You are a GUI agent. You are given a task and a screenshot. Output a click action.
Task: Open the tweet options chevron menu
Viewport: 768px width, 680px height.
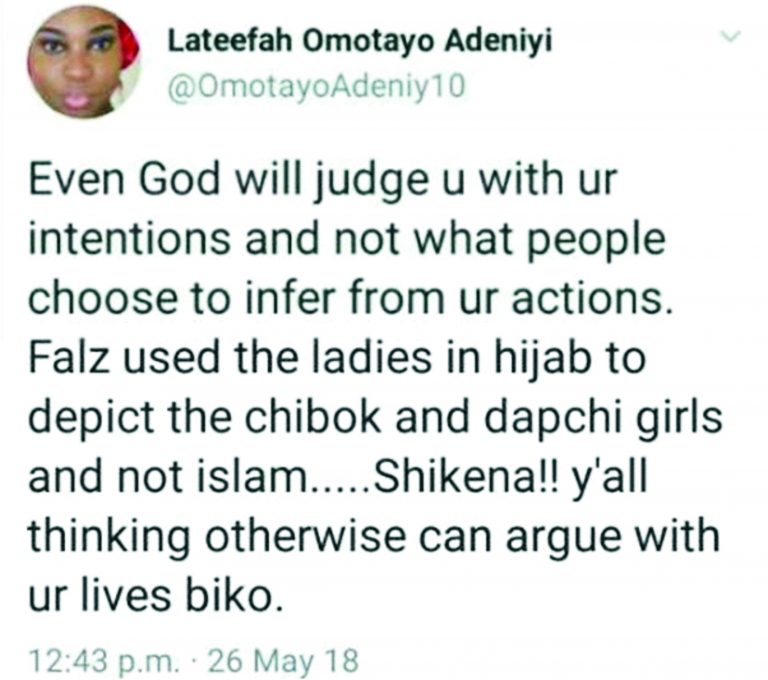pos(733,39)
